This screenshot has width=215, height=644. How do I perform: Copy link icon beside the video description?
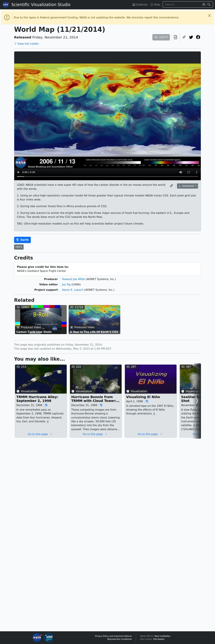(x=171, y=186)
